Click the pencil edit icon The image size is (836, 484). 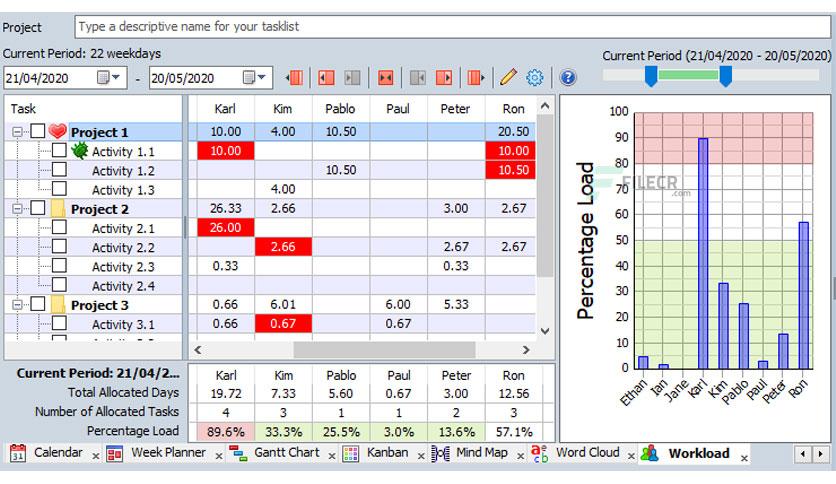(508, 77)
